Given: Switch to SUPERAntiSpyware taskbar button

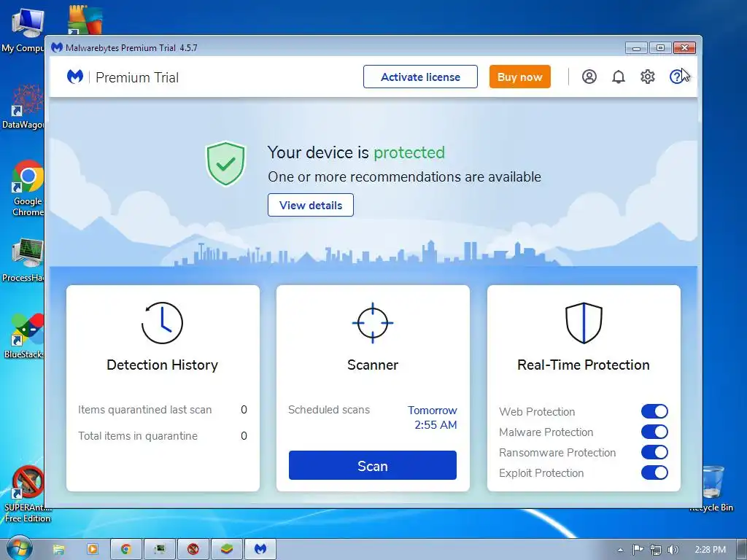Looking at the screenshot, I should click(193, 550).
